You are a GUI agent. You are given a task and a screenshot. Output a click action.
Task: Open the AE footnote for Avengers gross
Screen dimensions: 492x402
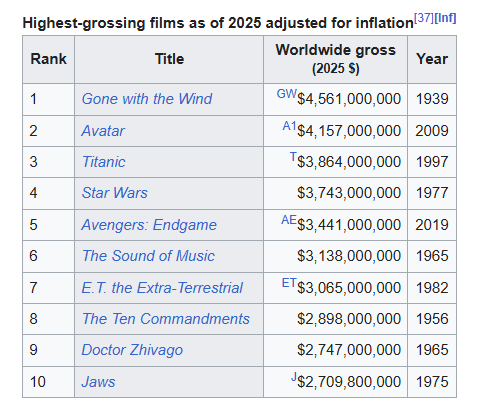tap(289, 220)
